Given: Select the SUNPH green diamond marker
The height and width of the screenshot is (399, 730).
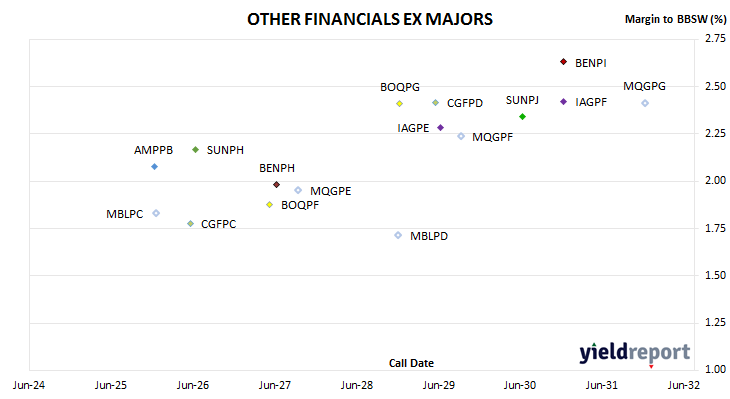Looking at the screenshot, I should tap(196, 149).
